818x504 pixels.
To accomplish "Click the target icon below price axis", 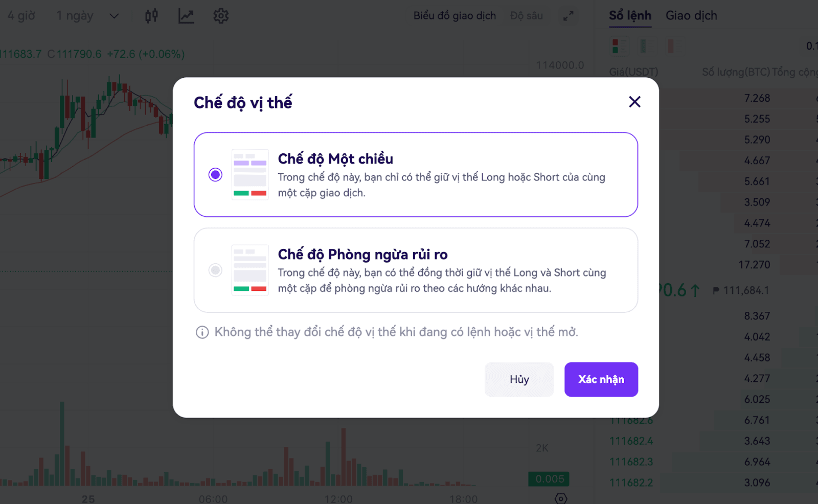I will click(561, 498).
